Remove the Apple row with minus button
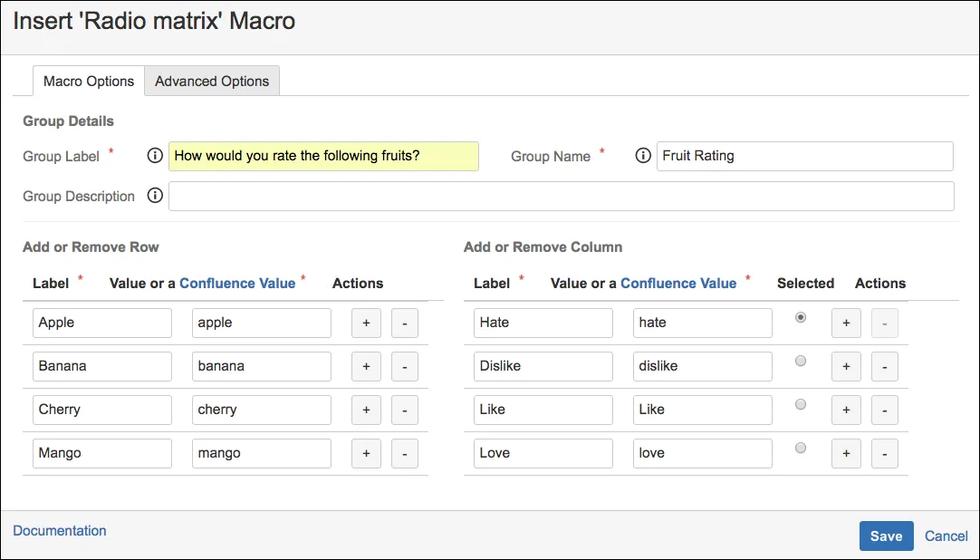This screenshot has height=560, width=980. click(x=405, y=323)
